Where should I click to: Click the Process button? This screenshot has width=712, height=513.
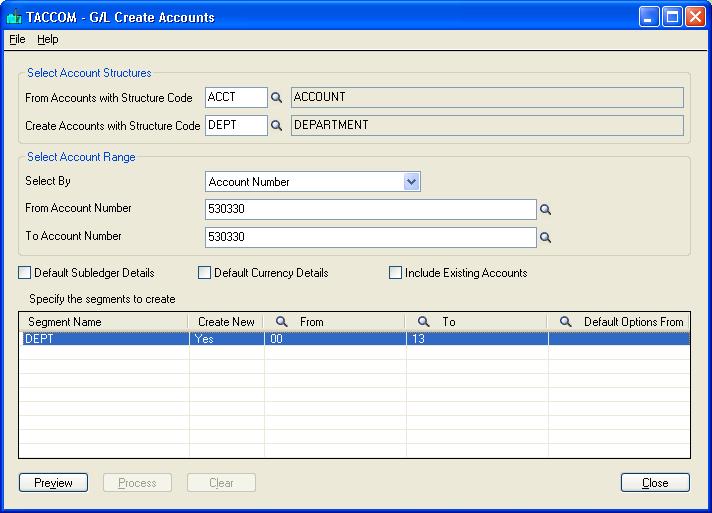point(137,483)
